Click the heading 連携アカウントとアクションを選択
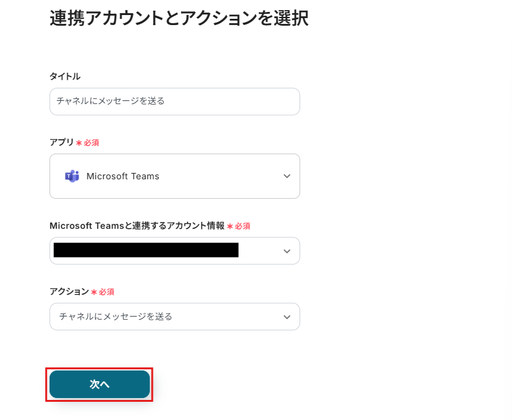This screenshot has height=420, width=512. pyautogui.click(x=179, y=18)
